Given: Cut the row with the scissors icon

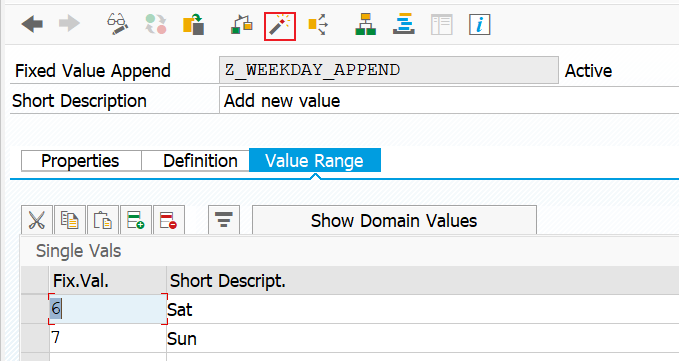Looking at the screenshot, I should 37,220.
